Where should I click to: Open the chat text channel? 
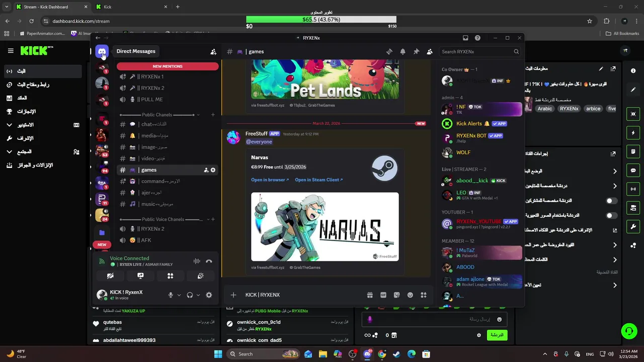coord(168,124)
